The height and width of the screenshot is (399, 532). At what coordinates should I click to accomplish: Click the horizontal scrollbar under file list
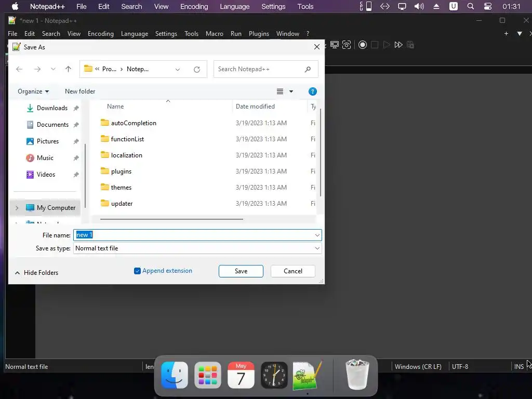(171, 219)
